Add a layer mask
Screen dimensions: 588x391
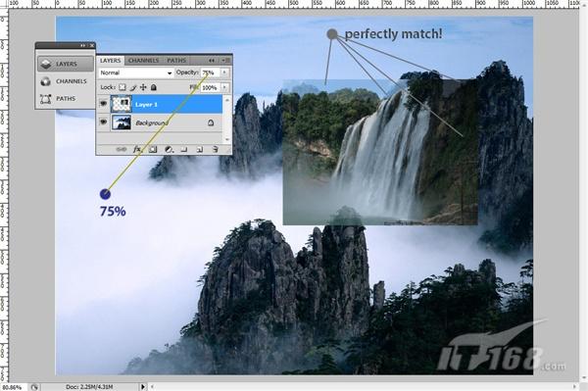point(153,150)
